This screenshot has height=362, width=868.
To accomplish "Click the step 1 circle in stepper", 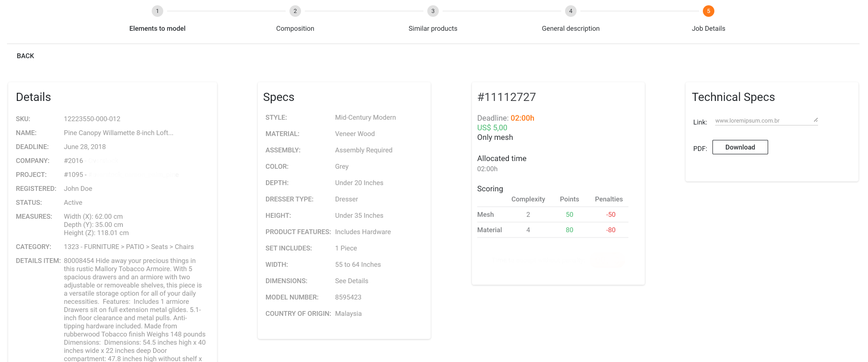I will pyautogui.click(x=157, y=11).
